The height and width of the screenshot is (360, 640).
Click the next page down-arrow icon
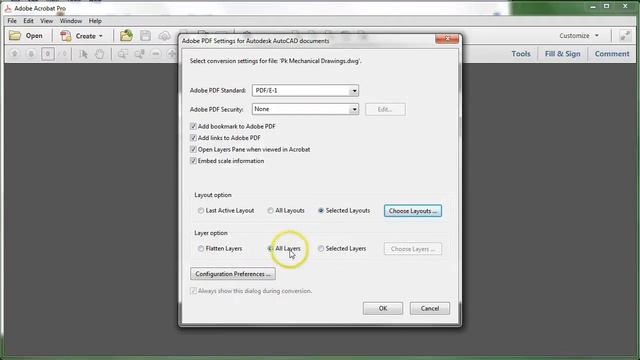(x=31, y=54)
